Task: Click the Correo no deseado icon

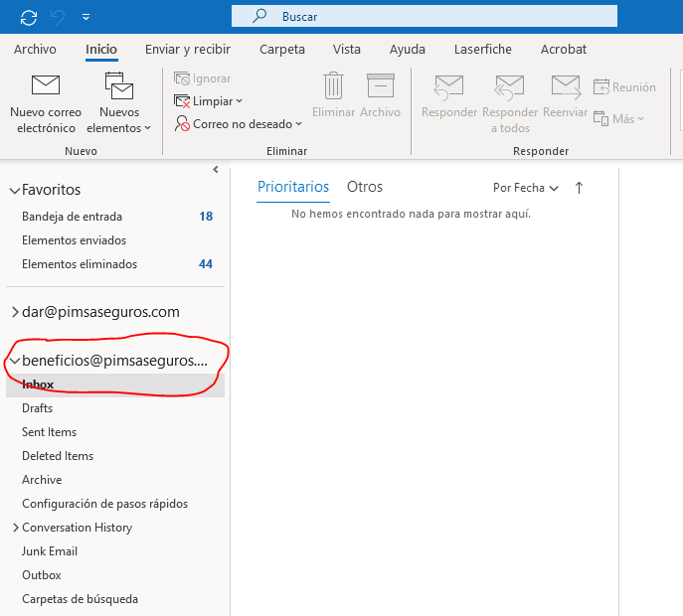Action: (x=182, y=123)
